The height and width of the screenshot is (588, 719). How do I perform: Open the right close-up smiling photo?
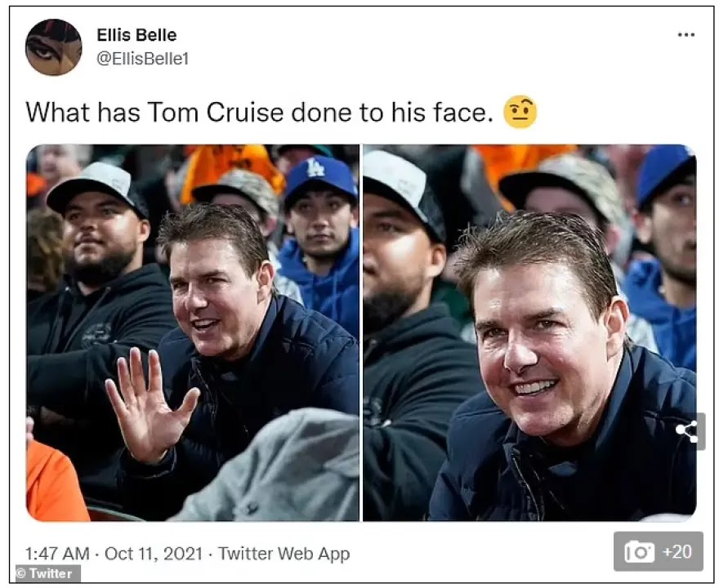point(529,332)
